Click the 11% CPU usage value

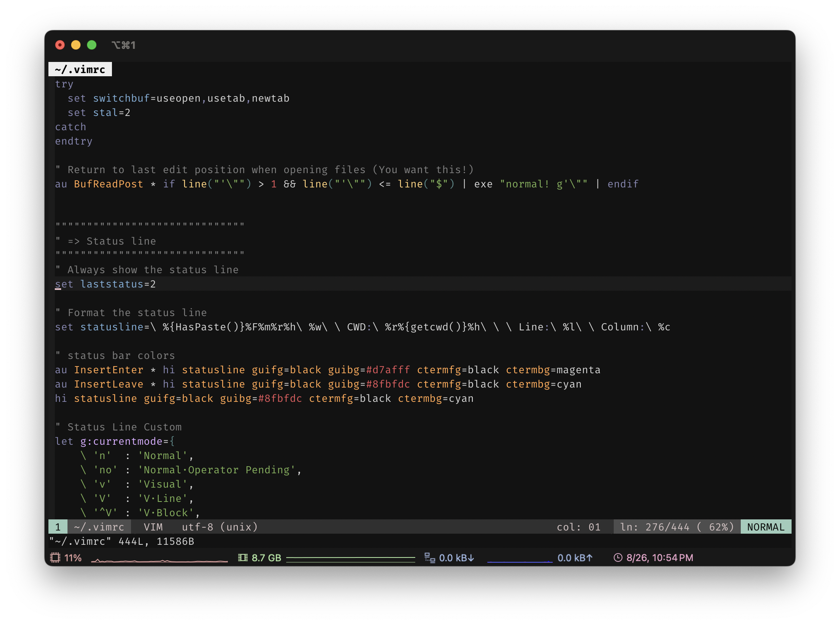73,558
